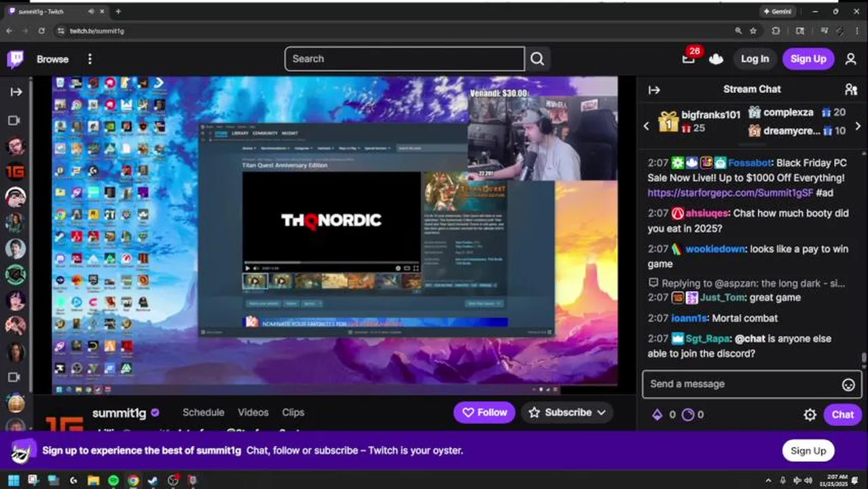Bookmark page with the star icon
Viewport: 868px width, 489px height.
point(753,31)
